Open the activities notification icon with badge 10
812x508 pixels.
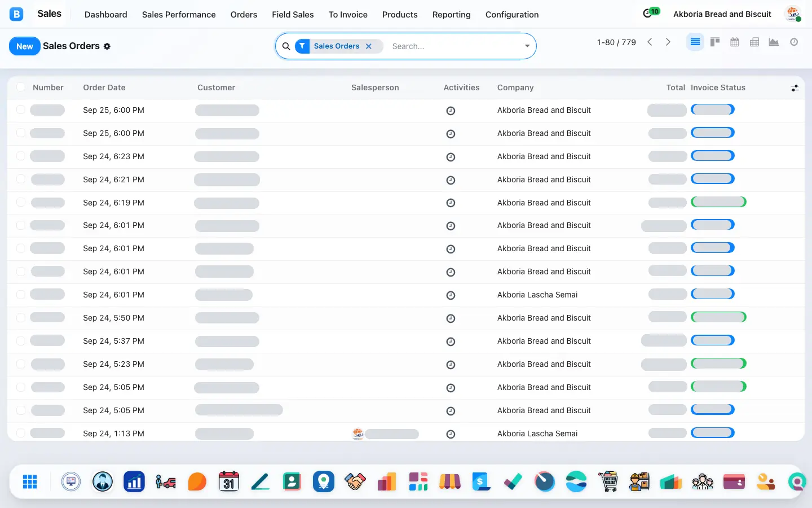pos(651,13)
